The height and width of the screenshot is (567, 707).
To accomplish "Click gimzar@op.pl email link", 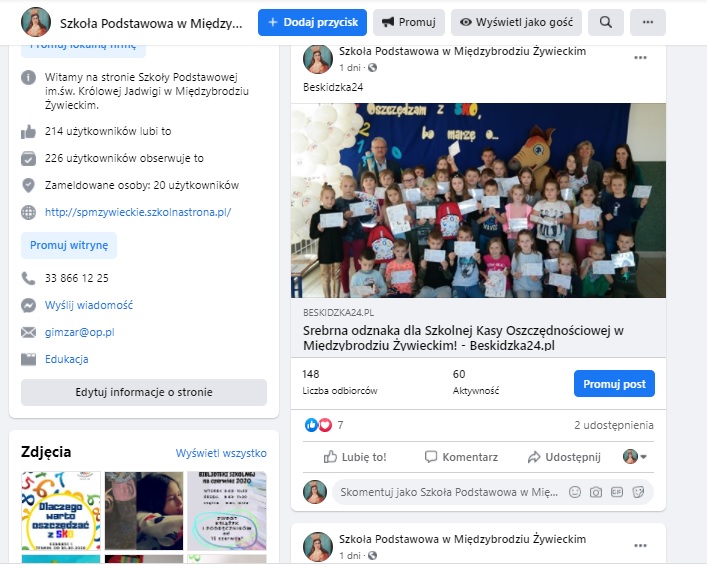I will click(x=79, y=332).
